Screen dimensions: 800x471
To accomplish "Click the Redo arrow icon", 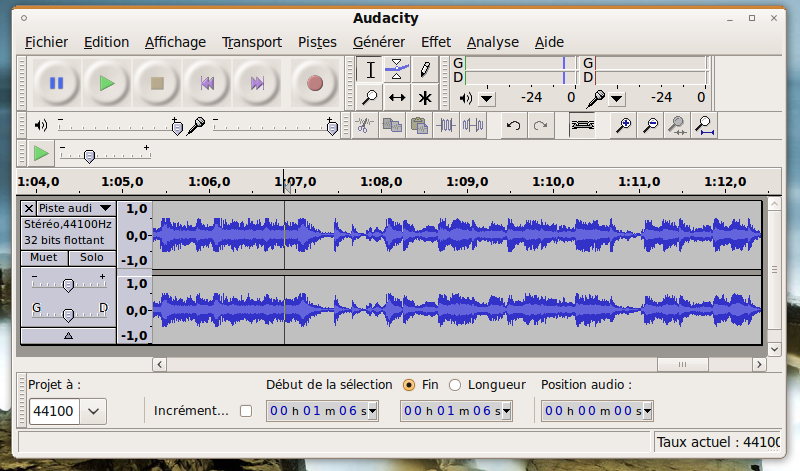I will (x=541, y=125).
